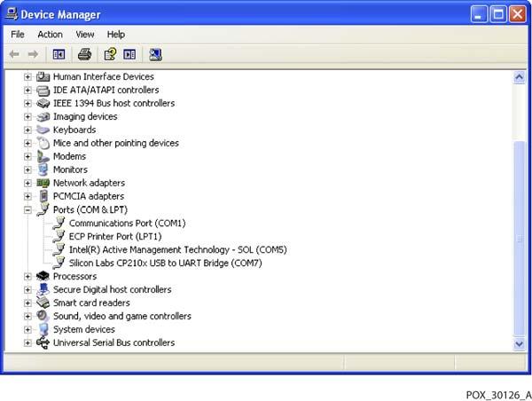
Task: Click the Universal Serial Bus controllers icon
Action: 43,342
